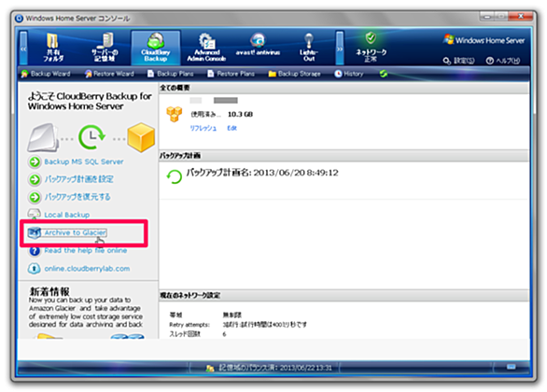This screenshot has height=392, width=547.
Task: Open Read the help file online
Action: pos(86,250)
